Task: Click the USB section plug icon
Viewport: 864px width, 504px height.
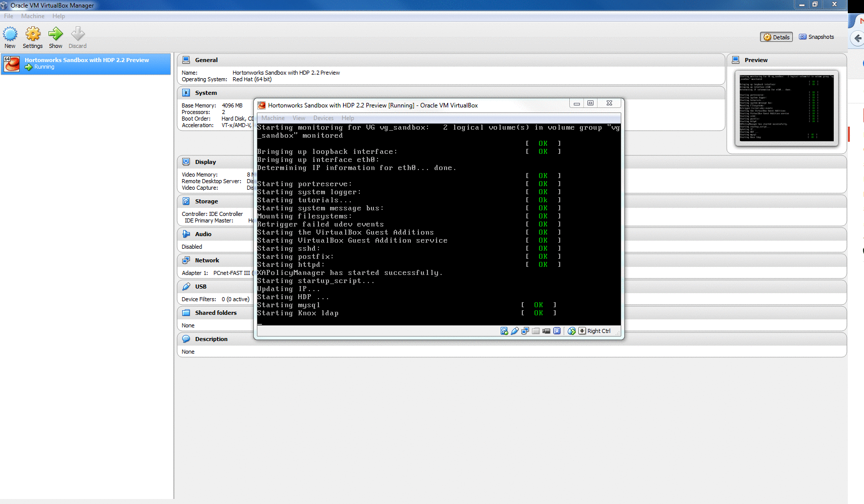Action: click(x=186, y=287)
